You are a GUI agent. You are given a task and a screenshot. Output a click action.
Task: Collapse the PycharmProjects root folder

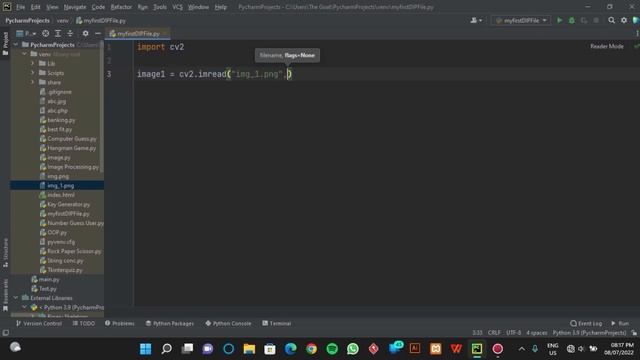16,44
